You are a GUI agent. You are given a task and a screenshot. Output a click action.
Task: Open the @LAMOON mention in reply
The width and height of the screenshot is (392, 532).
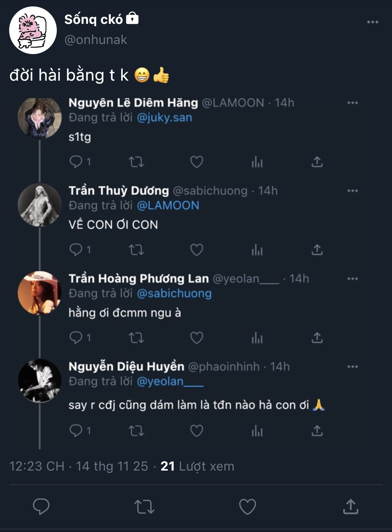(x=168, y=205)
